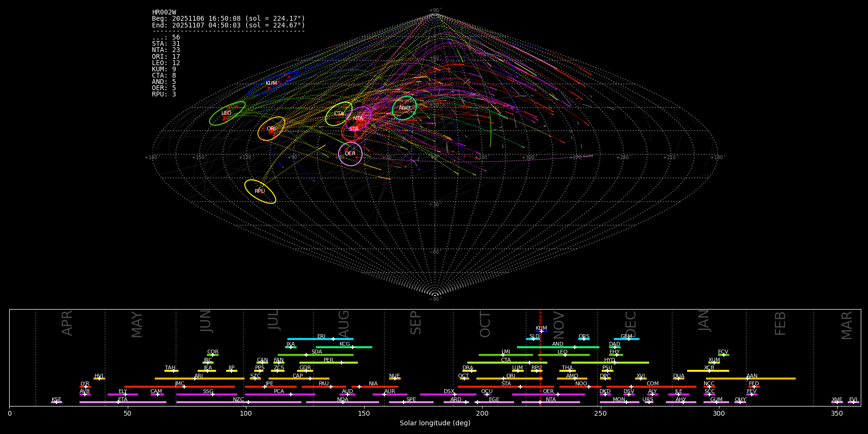The image size is (868, 434).
Task: Select the STA radiant label on sky map
Action: (354, 129)
